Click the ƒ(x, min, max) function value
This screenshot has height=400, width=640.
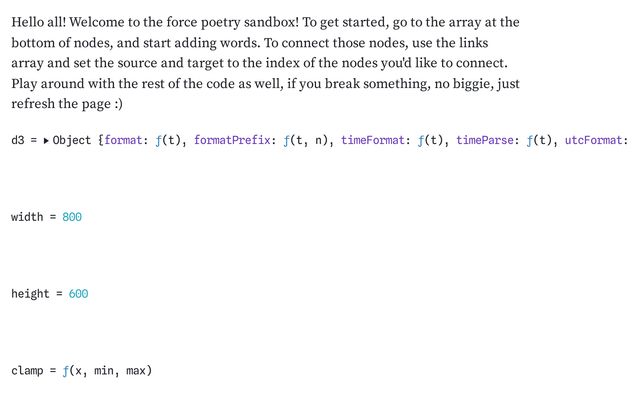coord(107,371)
